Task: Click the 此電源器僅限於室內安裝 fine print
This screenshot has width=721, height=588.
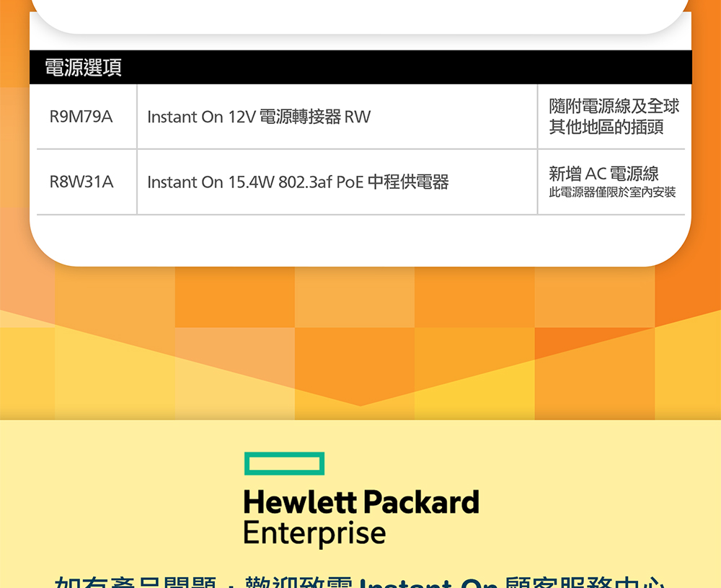Action: click(612, 193)
